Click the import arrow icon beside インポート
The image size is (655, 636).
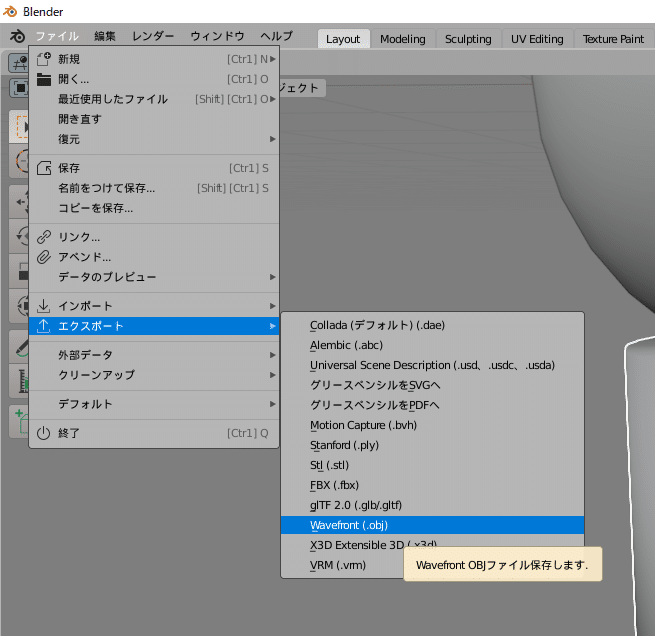pos(44,306)
